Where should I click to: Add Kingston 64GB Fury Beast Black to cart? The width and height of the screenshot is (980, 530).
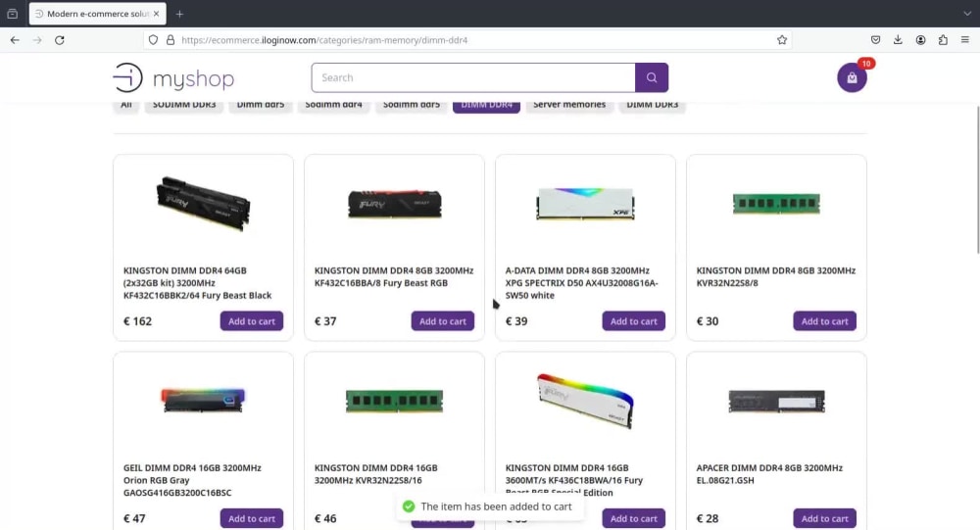(251, 321)
